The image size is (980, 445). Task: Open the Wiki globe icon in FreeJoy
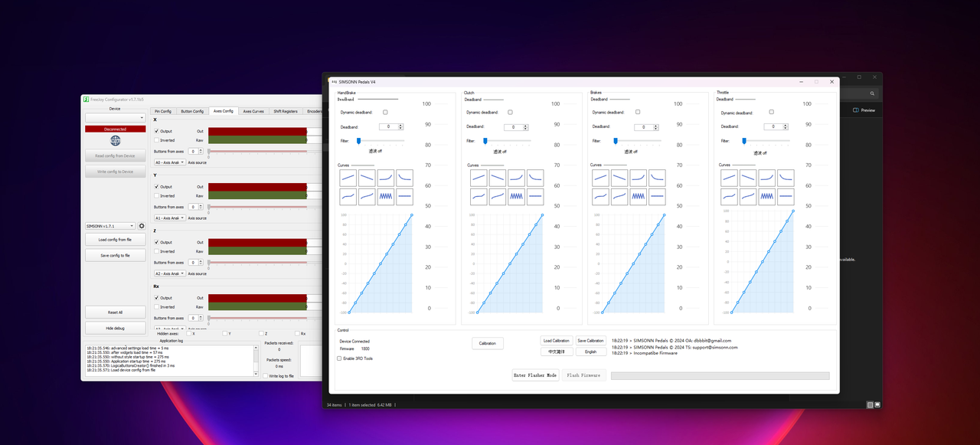(116, 141)
